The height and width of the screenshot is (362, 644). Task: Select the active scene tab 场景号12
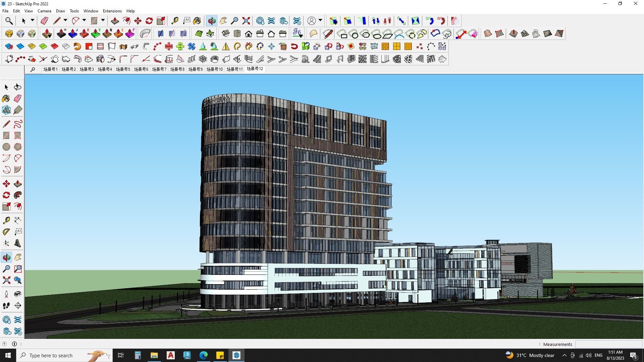(x=255, y=69)
